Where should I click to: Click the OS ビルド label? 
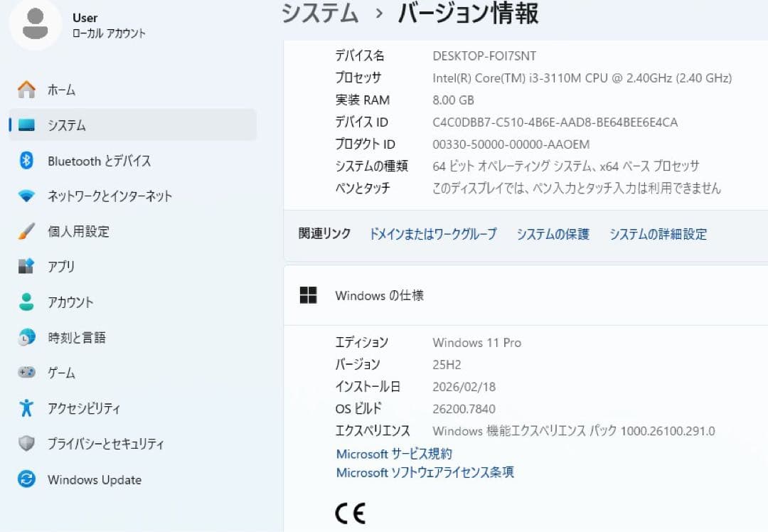coord(358,408)
